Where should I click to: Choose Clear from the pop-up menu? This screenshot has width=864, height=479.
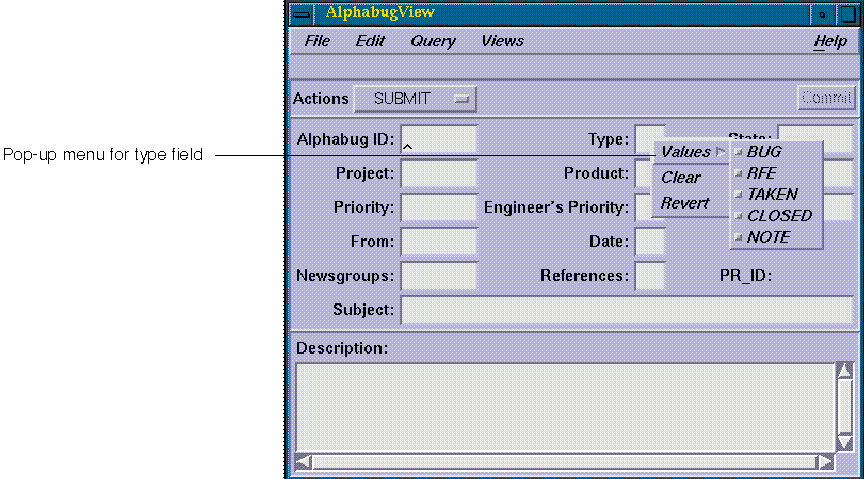681,177
